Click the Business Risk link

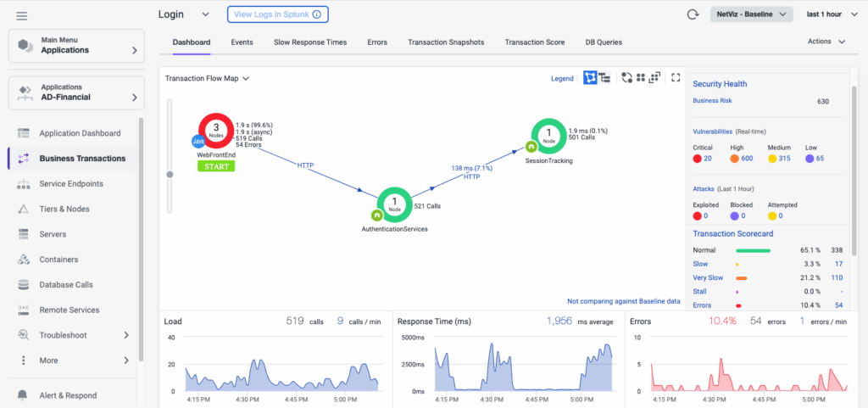point(712,101)
